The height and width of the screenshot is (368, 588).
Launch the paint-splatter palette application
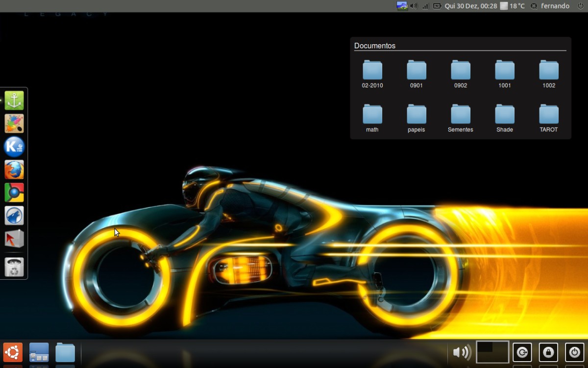pyautogui.click(x=14, y=124)
